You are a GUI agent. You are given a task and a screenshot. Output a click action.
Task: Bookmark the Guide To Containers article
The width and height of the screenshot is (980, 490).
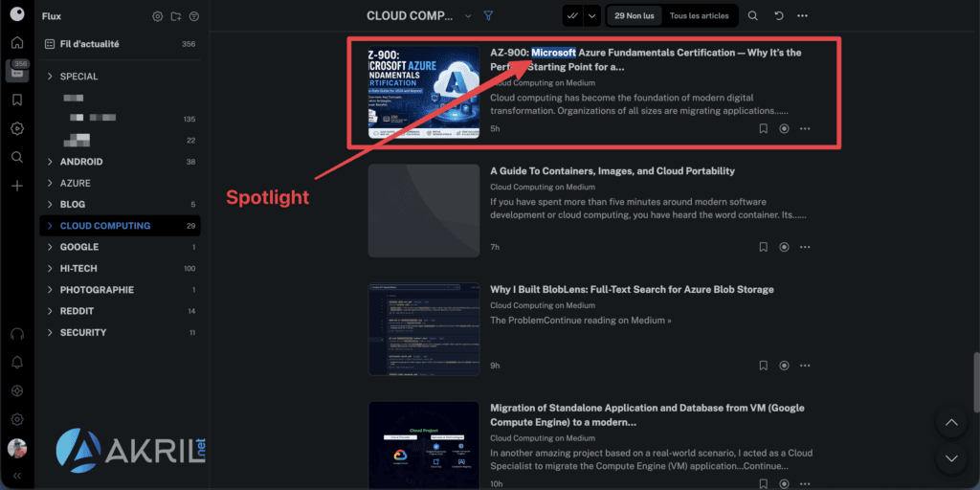pyautogui.click(x=763, y=247)
